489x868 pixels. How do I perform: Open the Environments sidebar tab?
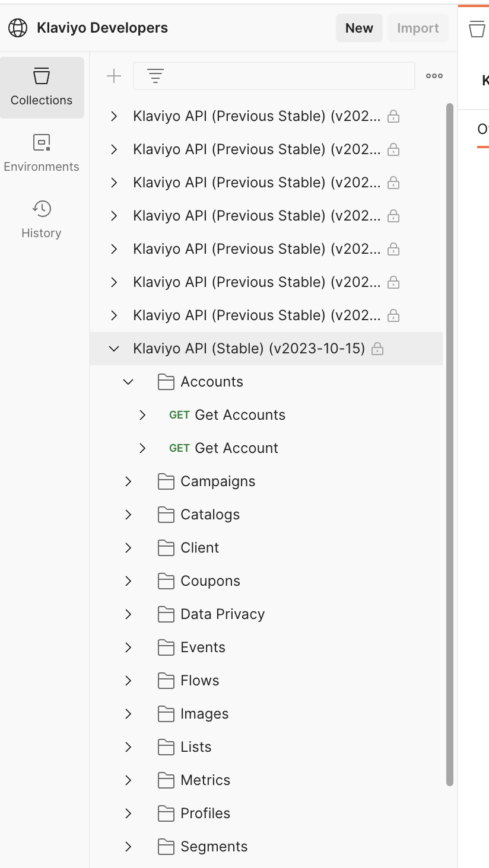(x=42, y=153)
